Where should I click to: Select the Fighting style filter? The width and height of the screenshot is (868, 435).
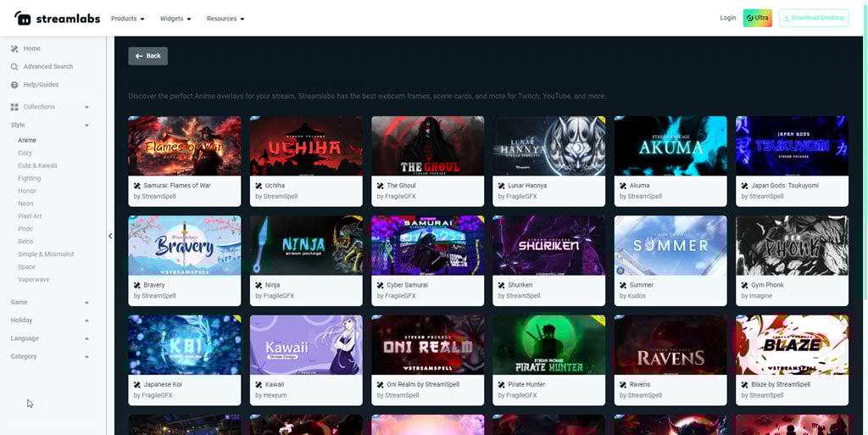30,178
